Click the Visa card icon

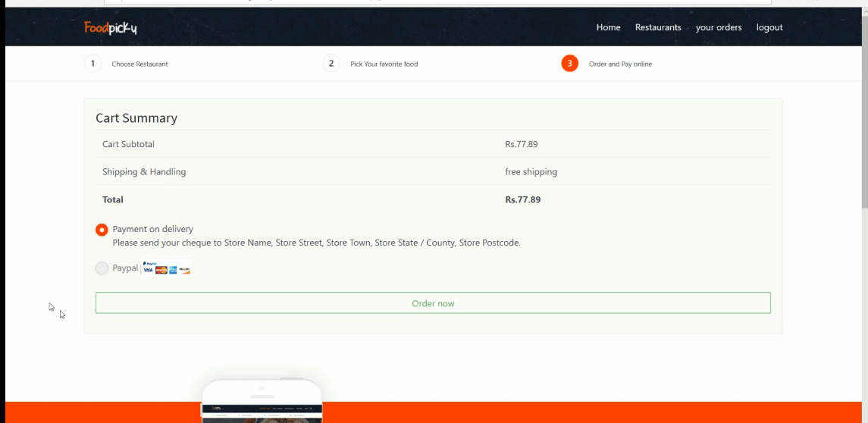pyautogui.click(x=149, y=270)
